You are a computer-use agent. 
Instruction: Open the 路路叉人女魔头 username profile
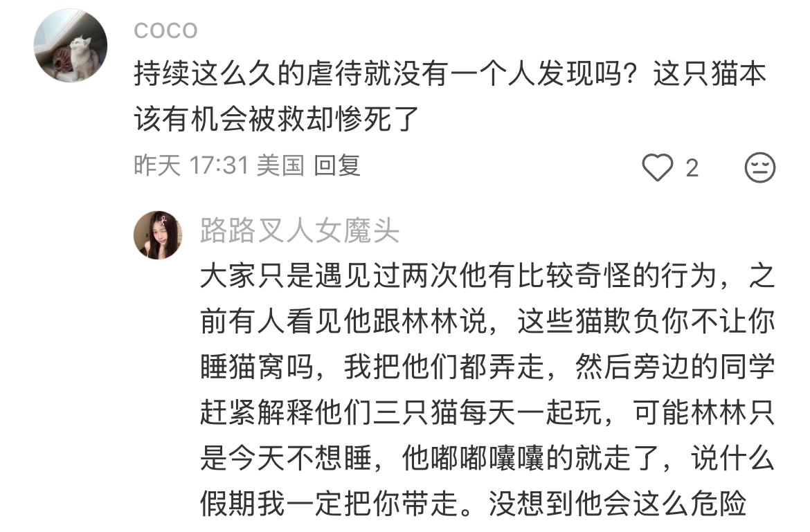click(x=300, y=230)
